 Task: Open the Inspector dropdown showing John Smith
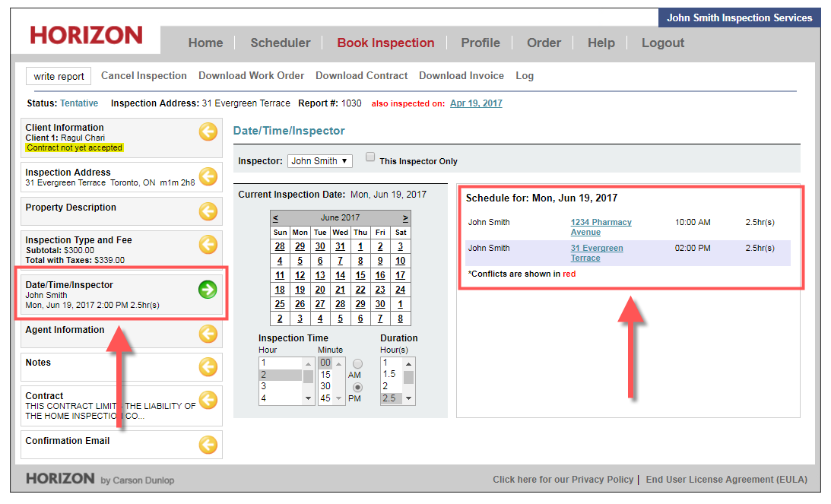click(319, 161)
